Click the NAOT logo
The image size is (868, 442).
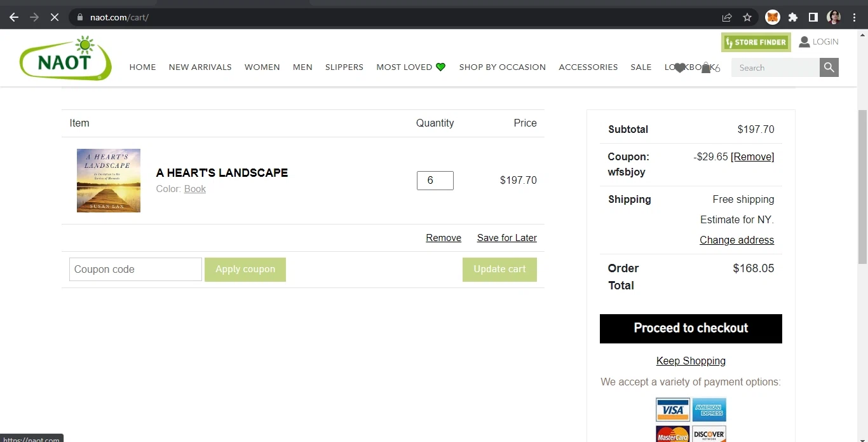[65, 59]
